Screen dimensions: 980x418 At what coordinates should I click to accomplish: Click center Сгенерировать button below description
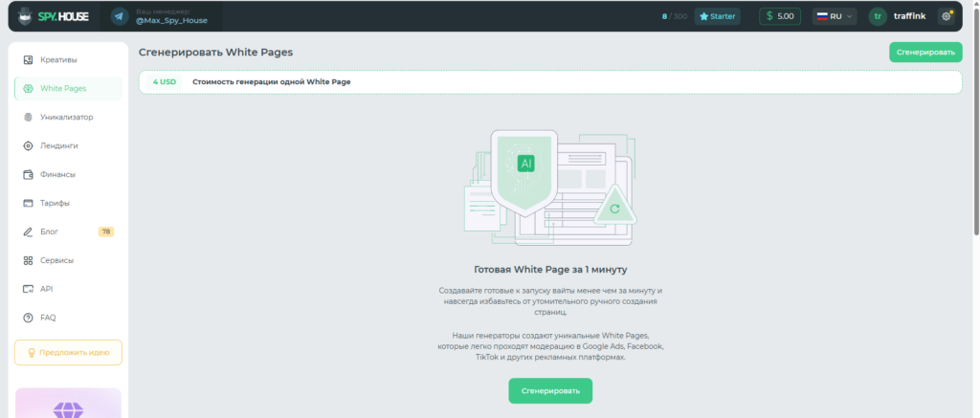click(x=550, y=391)
